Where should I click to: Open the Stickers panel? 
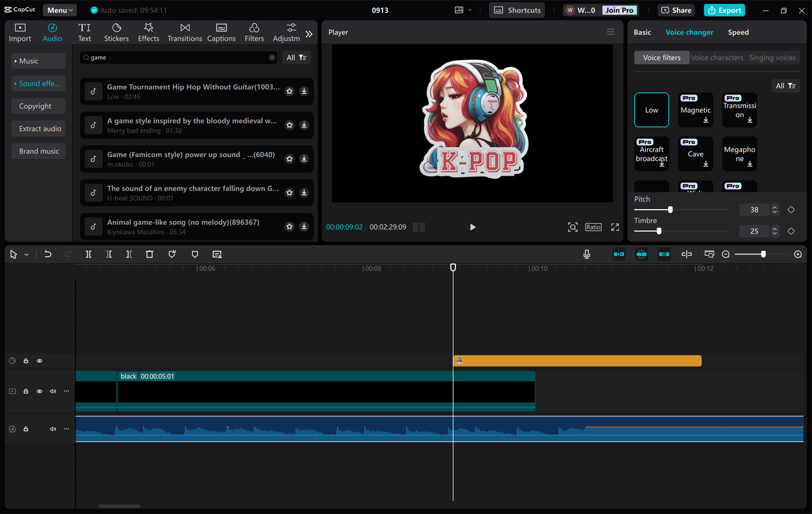point(116,32)
